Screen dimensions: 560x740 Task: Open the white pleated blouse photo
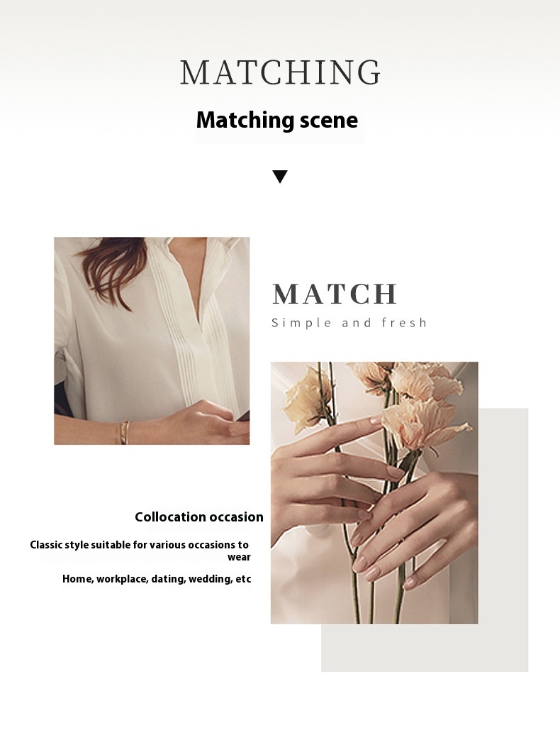click(152, 341)
